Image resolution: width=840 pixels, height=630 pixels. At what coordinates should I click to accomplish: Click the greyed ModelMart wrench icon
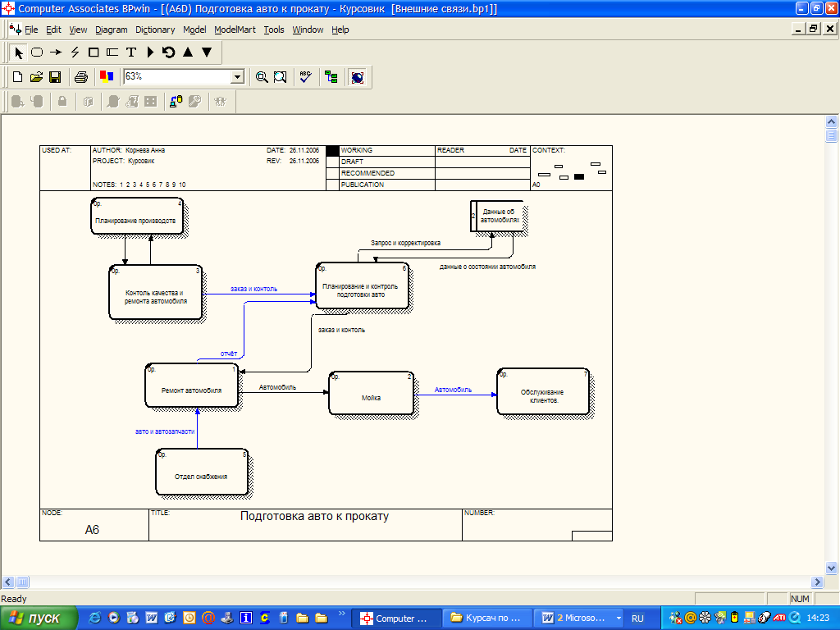pyautogui.click(x=194, y=101)
